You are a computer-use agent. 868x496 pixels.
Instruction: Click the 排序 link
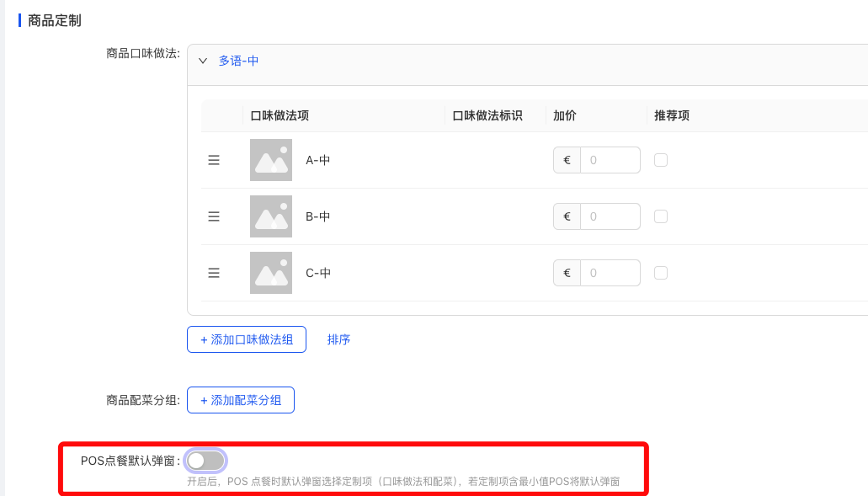coord(338,339)
